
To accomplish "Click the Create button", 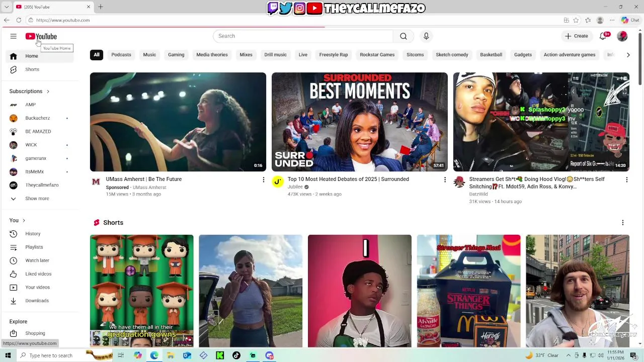I will point(577,36).
